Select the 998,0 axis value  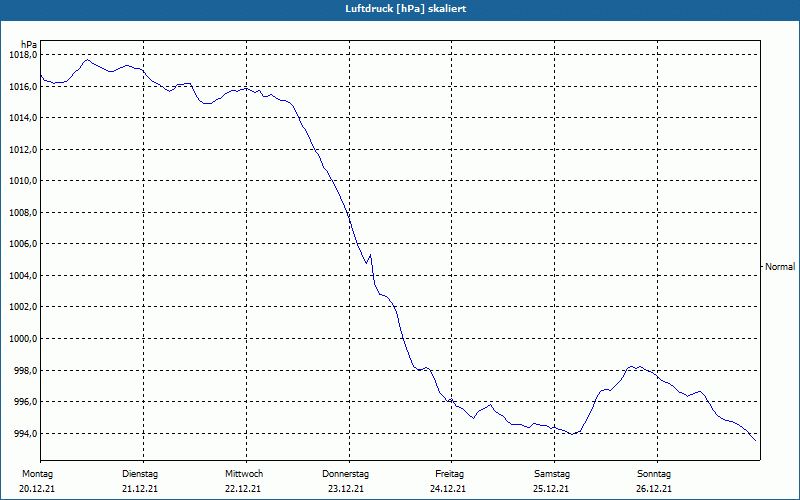26,370
